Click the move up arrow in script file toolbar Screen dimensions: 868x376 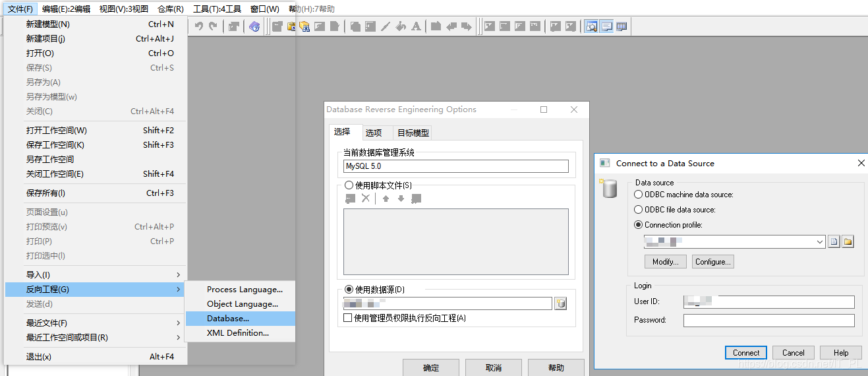[386, 199]
